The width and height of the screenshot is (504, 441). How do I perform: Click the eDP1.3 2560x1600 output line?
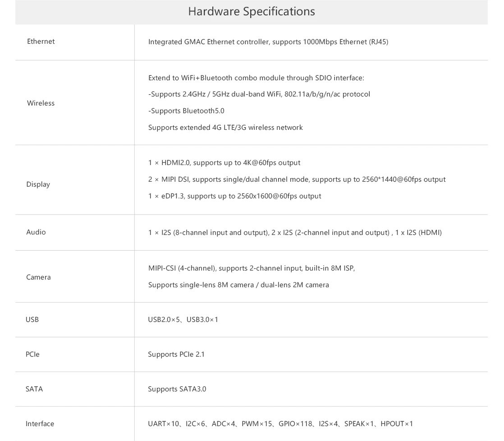(x=234, y=196)
